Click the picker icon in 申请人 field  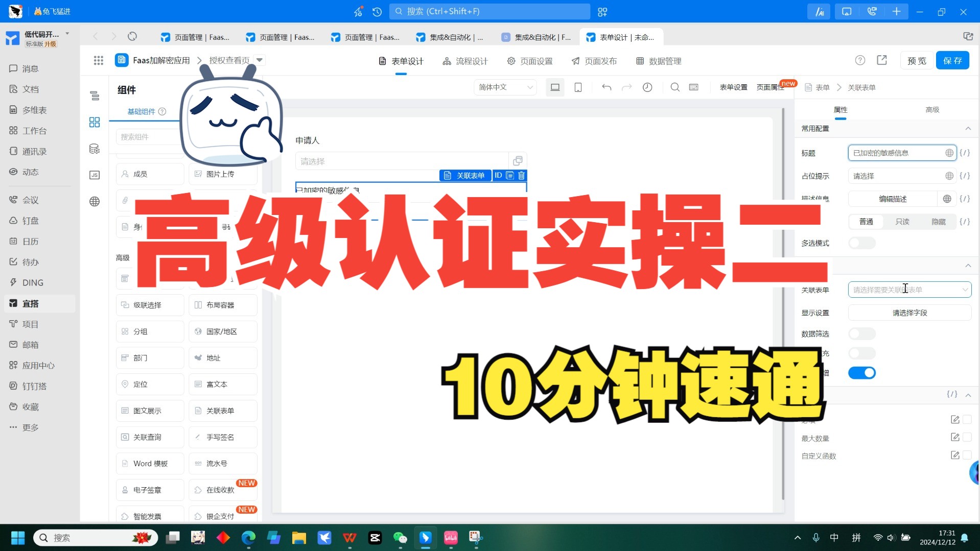click(x=518, y=161)
